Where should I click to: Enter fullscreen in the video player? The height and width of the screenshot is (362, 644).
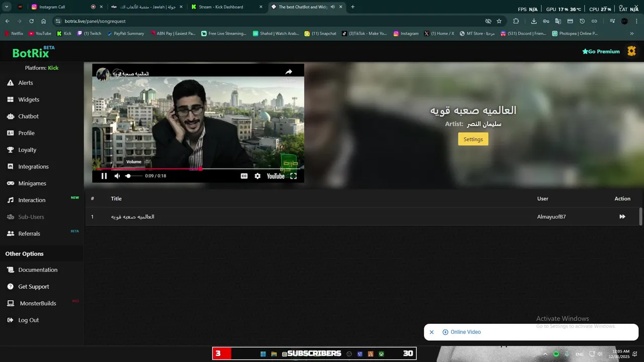[x=293, y=176]
